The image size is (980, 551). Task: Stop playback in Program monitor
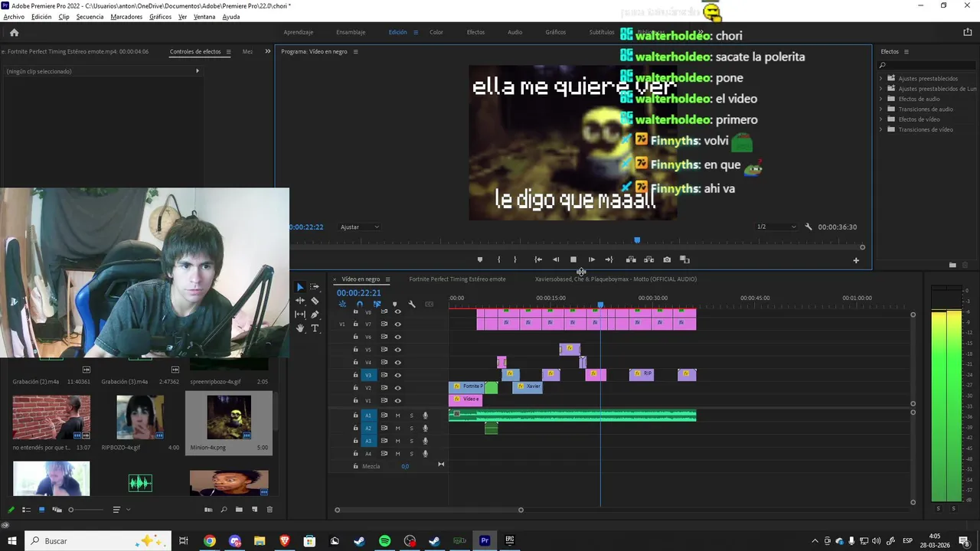coord(573,259)
